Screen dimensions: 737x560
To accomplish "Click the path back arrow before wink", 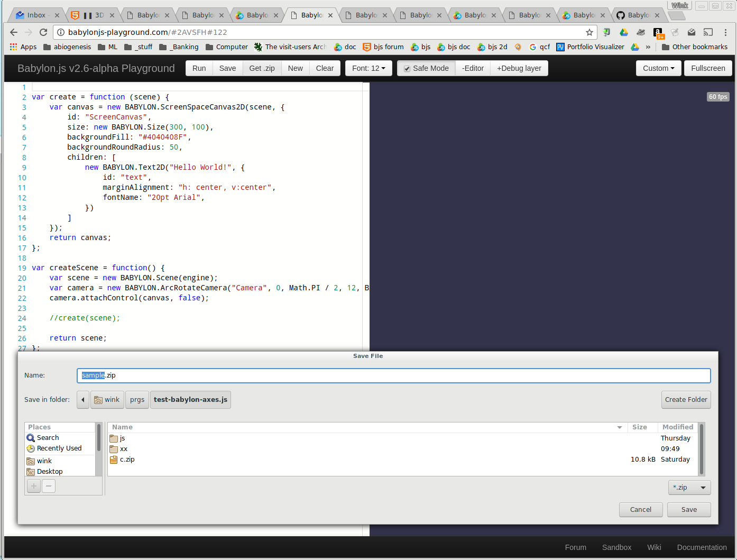I will tap(83, 400).
